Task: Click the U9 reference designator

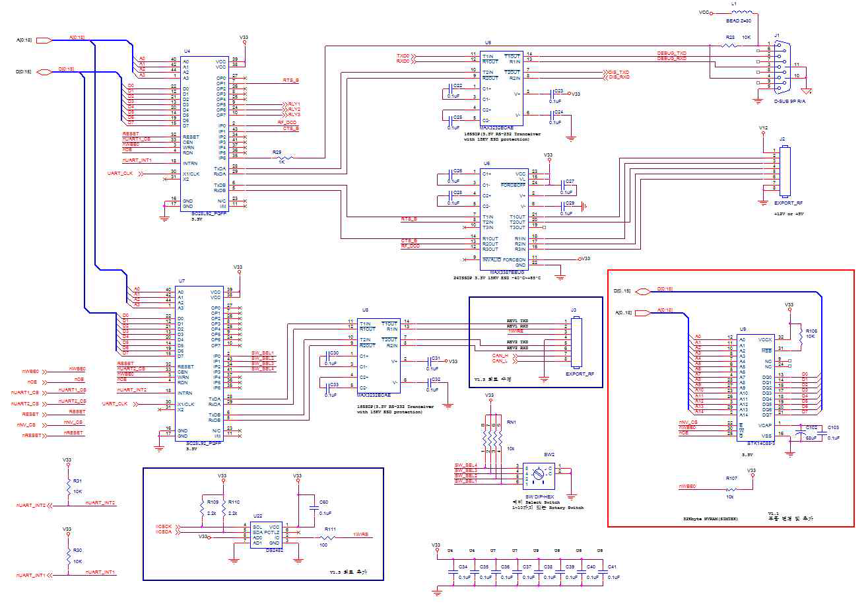Action: click(743, 329)
